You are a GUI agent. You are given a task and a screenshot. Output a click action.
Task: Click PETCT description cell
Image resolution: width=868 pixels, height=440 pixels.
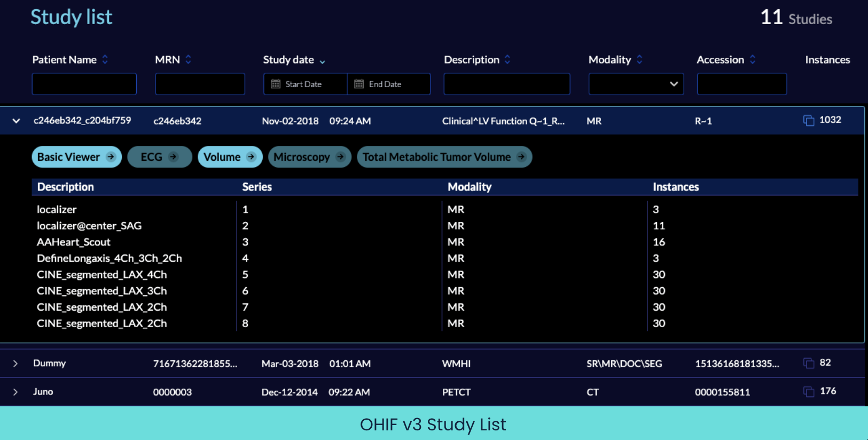click(456, 392)
